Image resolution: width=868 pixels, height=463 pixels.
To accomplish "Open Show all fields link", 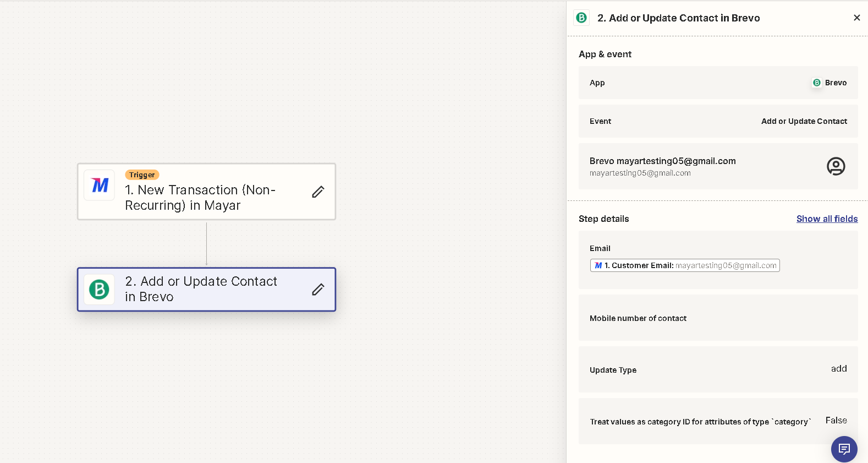I will tap(827, 219).
